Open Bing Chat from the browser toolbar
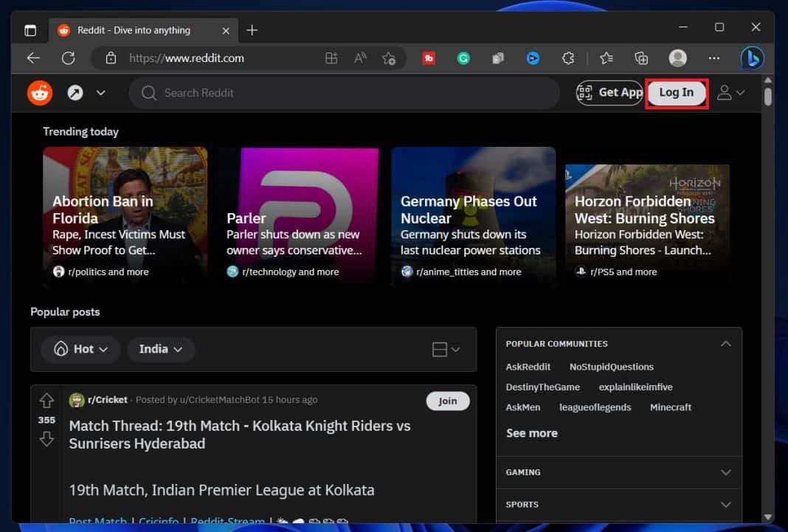The image size is (788, 532). coord(752,58)
